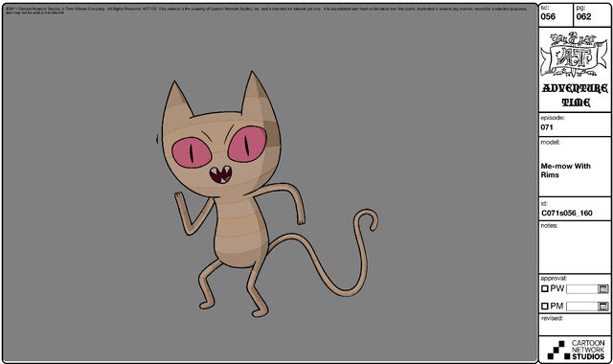This screenshot has width=613, height=364.
Task: Click the curled tip of Me-mow's tail
Action: tap(369, 219)
